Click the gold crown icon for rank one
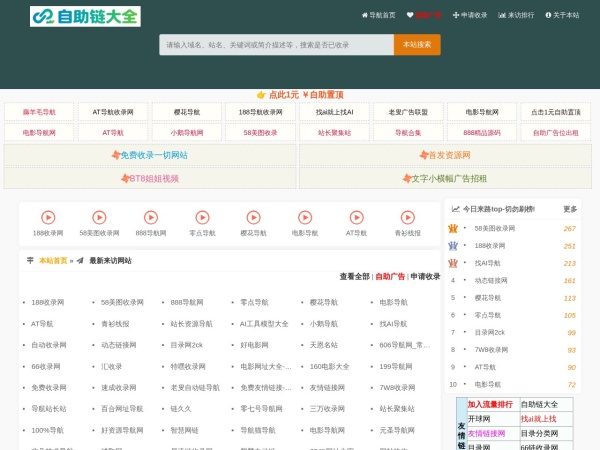Screen dimensions: 600x450 click(453, 228)
